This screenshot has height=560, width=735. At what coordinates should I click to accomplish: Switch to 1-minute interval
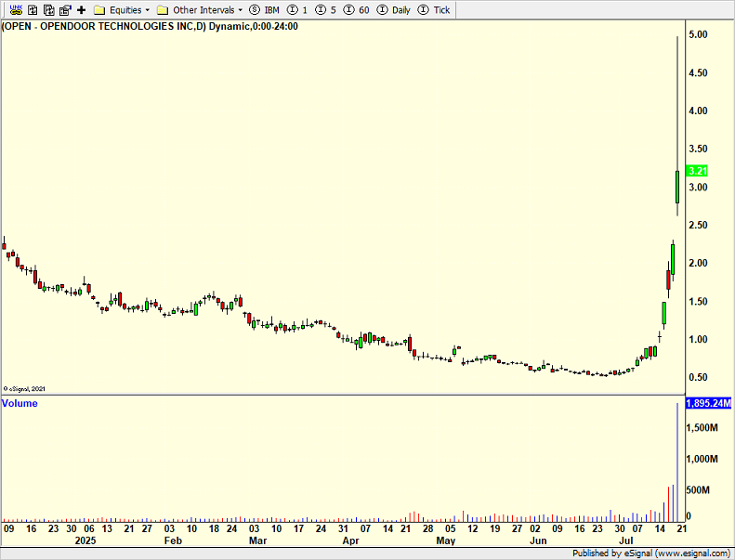pyautogui.click(x=297, y=10)
